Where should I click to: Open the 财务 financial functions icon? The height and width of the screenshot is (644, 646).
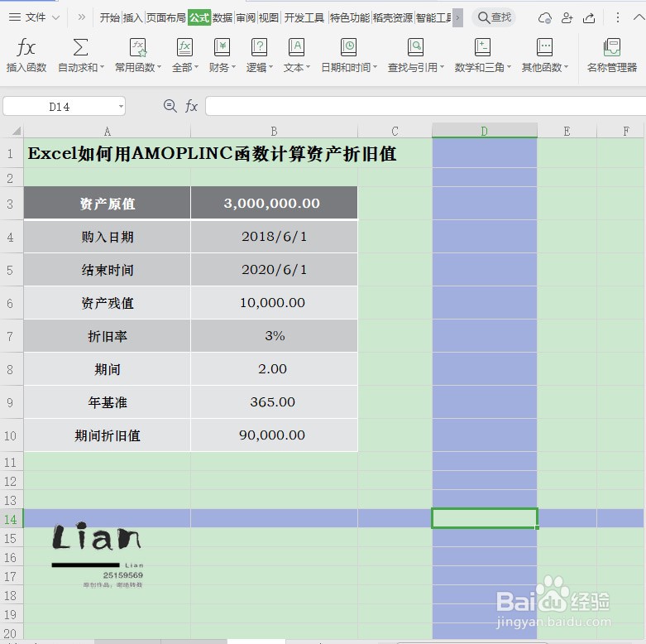[222, 47]
